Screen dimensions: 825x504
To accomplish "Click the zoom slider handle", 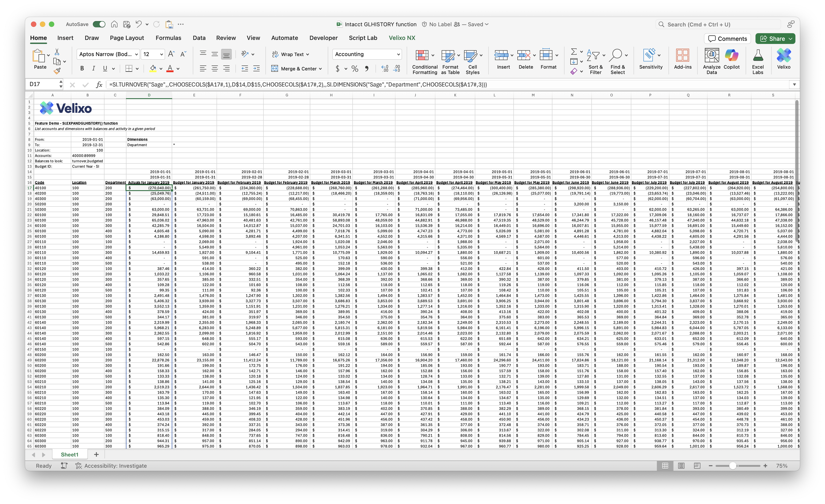I will (733, 466).
